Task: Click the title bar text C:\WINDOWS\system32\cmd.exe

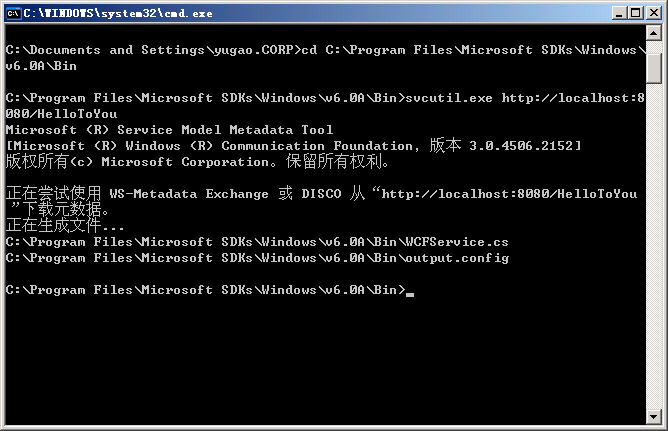Action: pos(118,14)
